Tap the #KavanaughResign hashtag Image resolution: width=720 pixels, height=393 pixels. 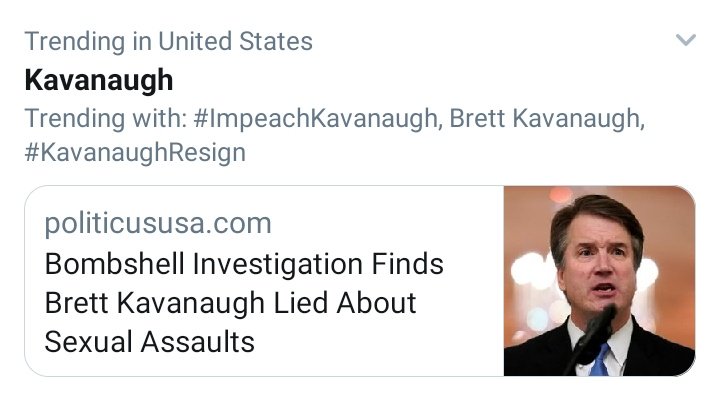click(135, 152)
